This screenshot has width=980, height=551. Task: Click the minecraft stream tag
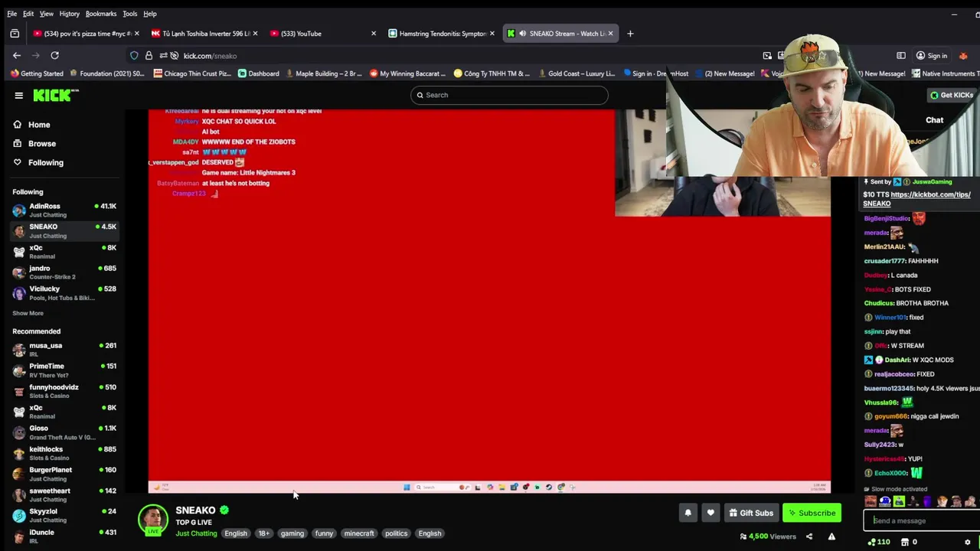pyautogui.click(x=358, y=533)
